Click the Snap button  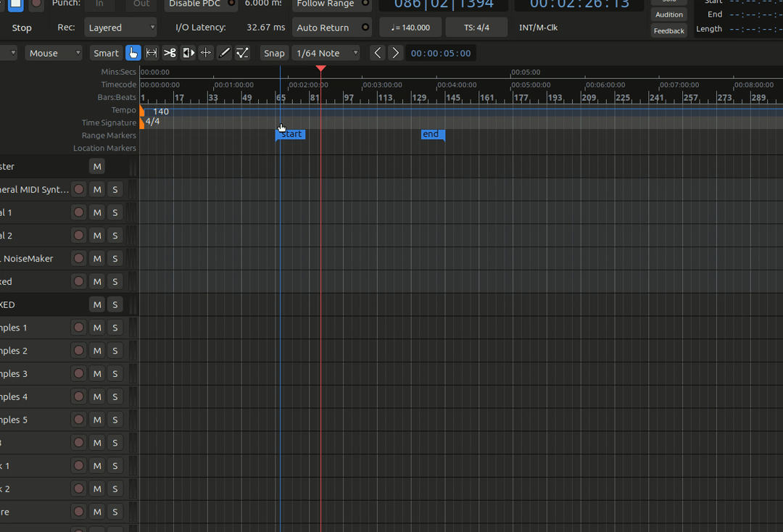tap(274, 53)
